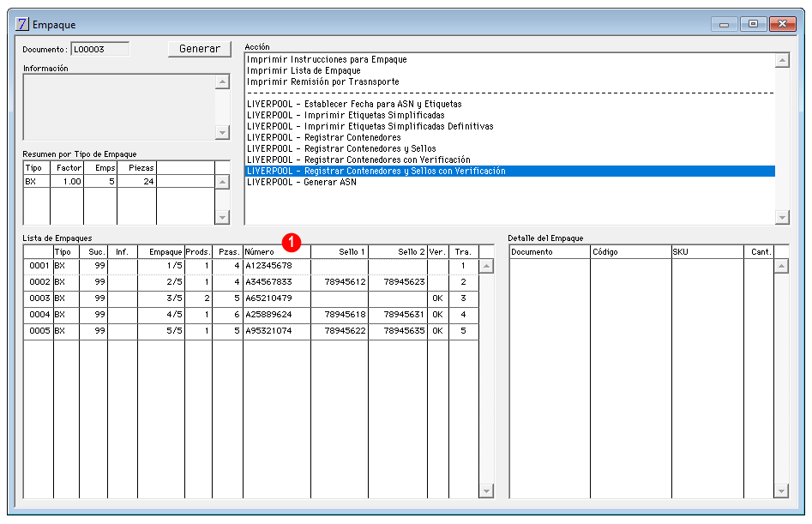Click Sello 2 value 78945631
The width and height of the screenshot is (812, 524).
404,314
